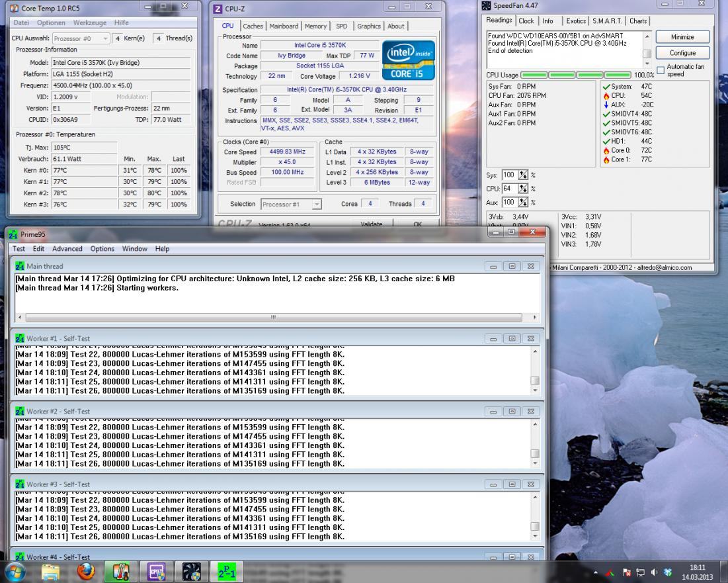Click CPU-Z Validate button
This screenshot has height=583, width=728.
point(372,224)
